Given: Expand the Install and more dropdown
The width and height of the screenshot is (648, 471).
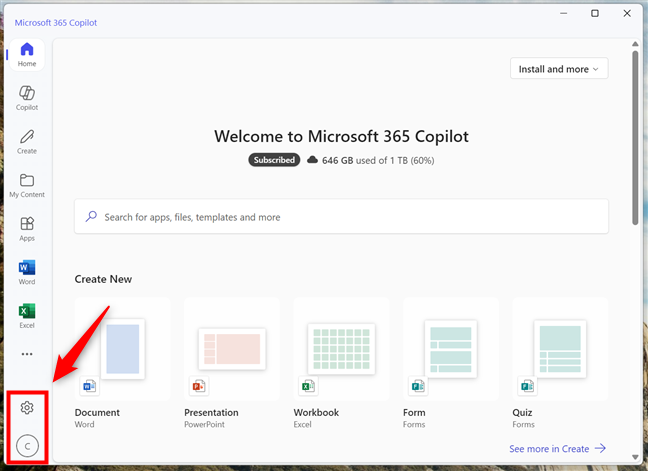Looking at the screenshot, I should click(x=559, y=69).
